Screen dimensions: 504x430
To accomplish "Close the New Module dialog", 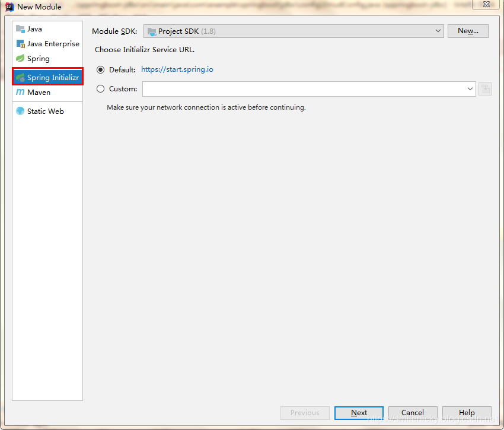I will tap(486, 4).
